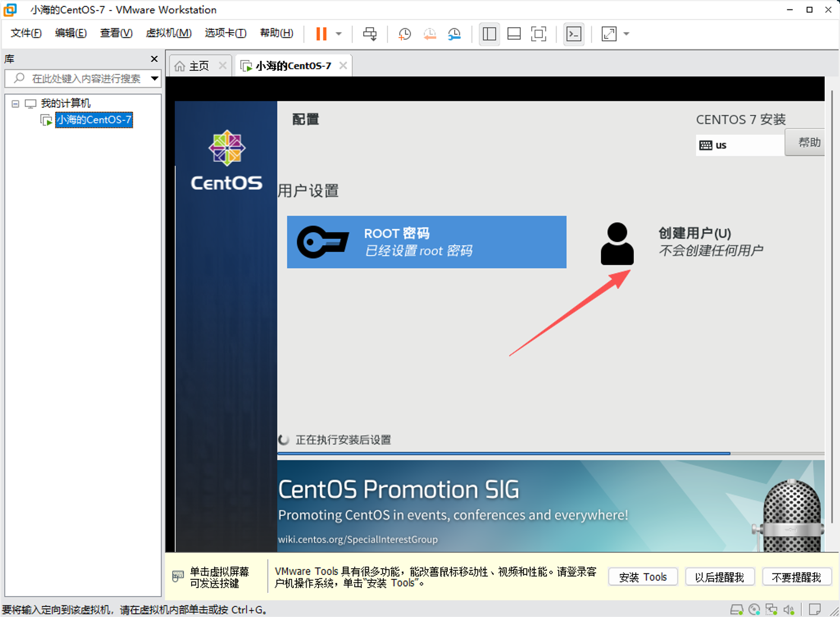Open the 选项卡(T) menu
840x617 pixels.
click(226, 33)
